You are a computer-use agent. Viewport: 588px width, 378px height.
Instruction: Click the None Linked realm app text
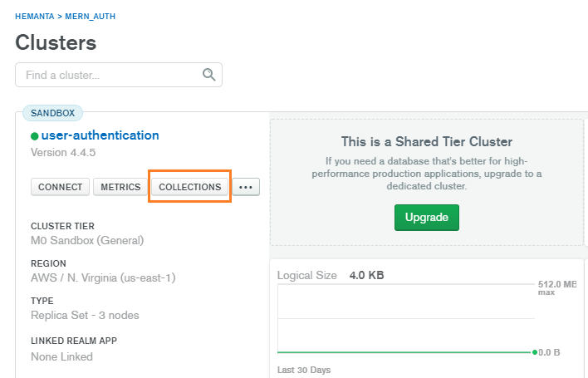coord(61,357)
